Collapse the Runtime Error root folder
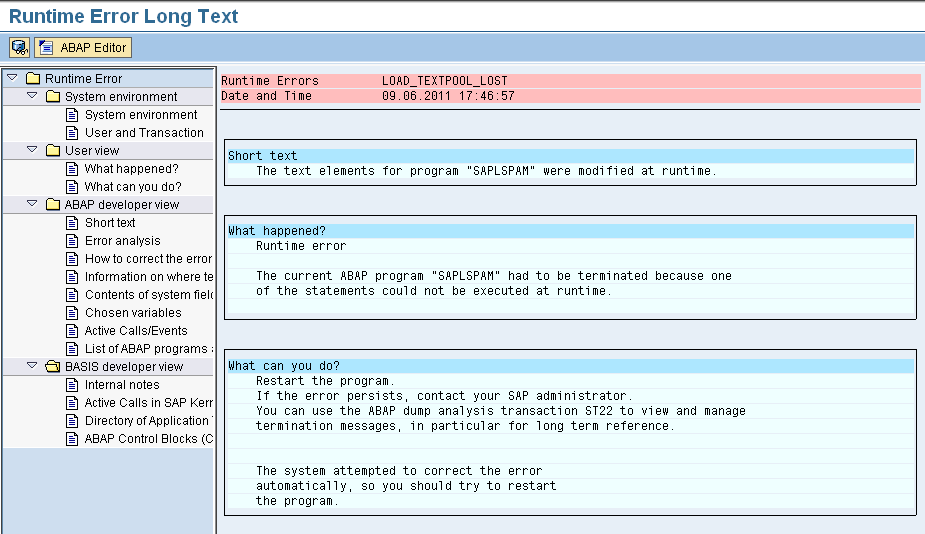 coord(11,78)
